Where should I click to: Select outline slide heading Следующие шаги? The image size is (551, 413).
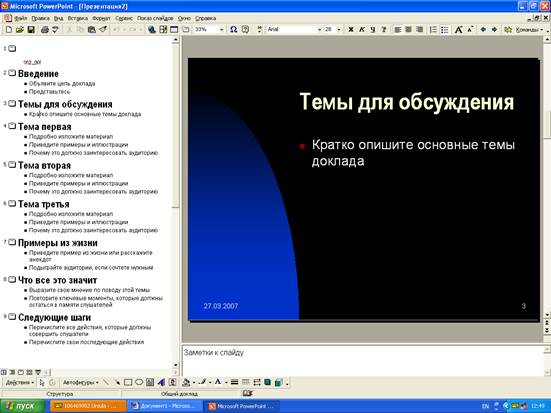click(x=54, y=317)
